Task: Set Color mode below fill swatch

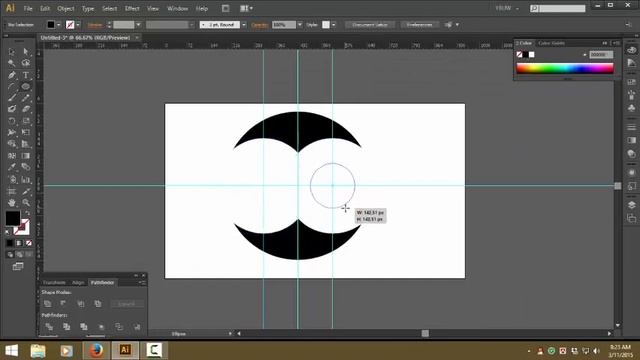Action: [9, 243]
